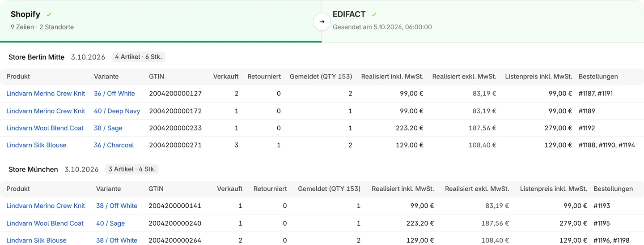Click 'Gesendet am 5.10.2026, 06:00:00' text
Image resolution: width=644 pixels, height=245 pixels.
382,27
